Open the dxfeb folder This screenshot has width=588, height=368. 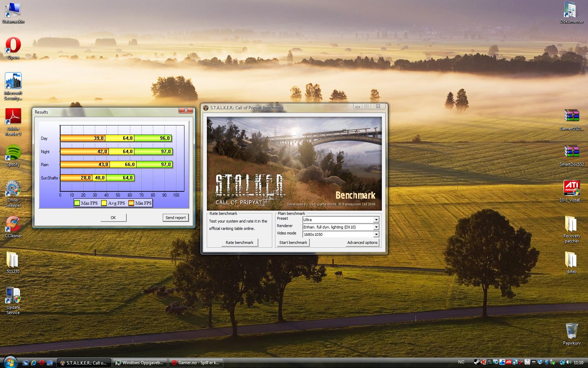click(x=572, y=263)
